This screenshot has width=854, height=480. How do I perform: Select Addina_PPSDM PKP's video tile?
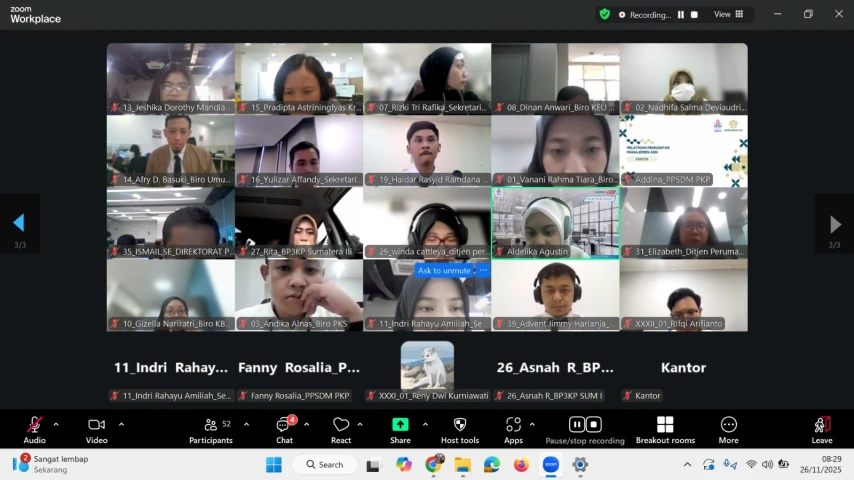(x=684, y=151)
